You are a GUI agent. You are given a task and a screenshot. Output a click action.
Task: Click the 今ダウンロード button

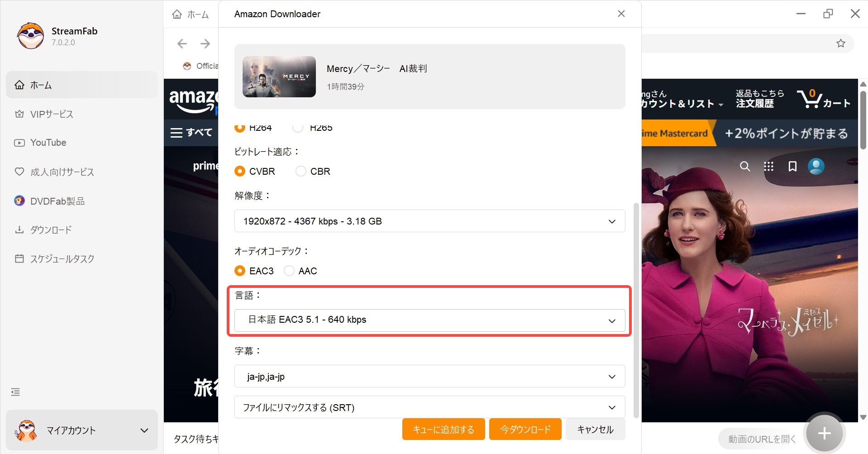[x=525, y=429]
